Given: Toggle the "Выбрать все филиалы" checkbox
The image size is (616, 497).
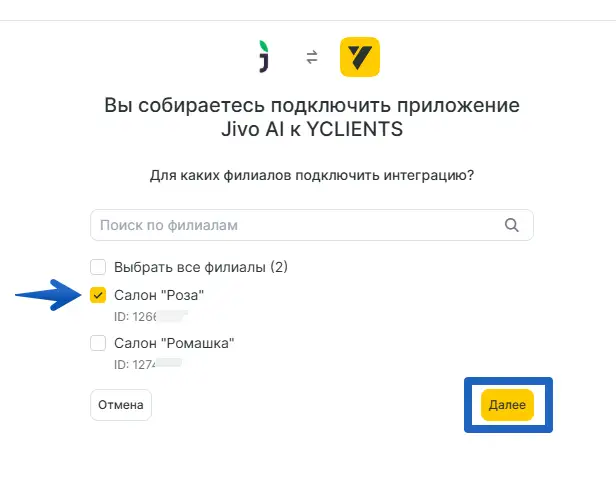Looking at the screenshot, I should (98, 267).
